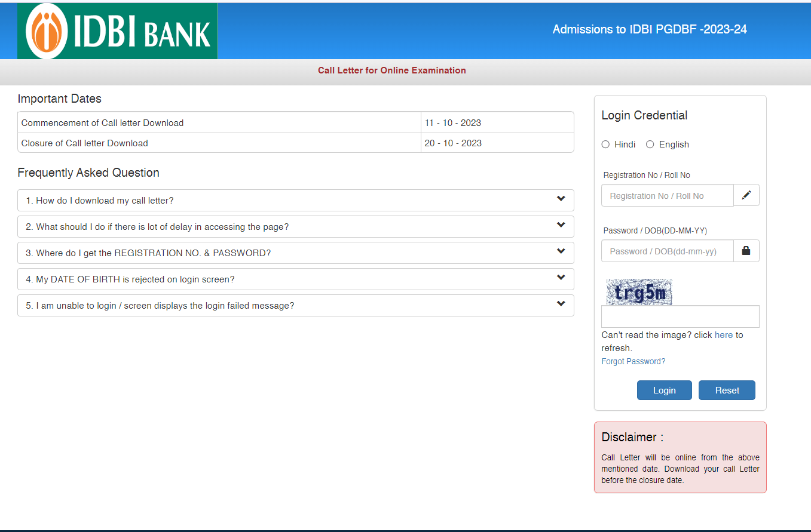Click the lock icon beside Password field
Viewport: 811px width, 532px height.
pyautogui.click(x=746, y=251)
